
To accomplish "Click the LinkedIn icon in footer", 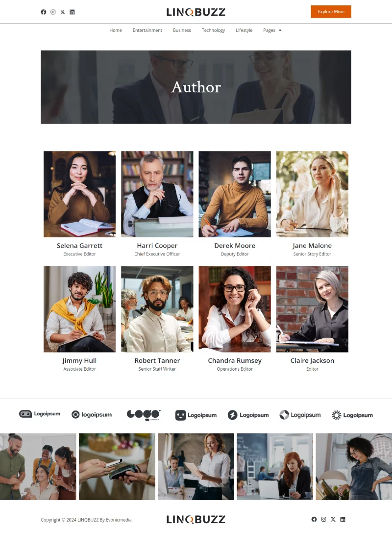I will tap(343, 519).
